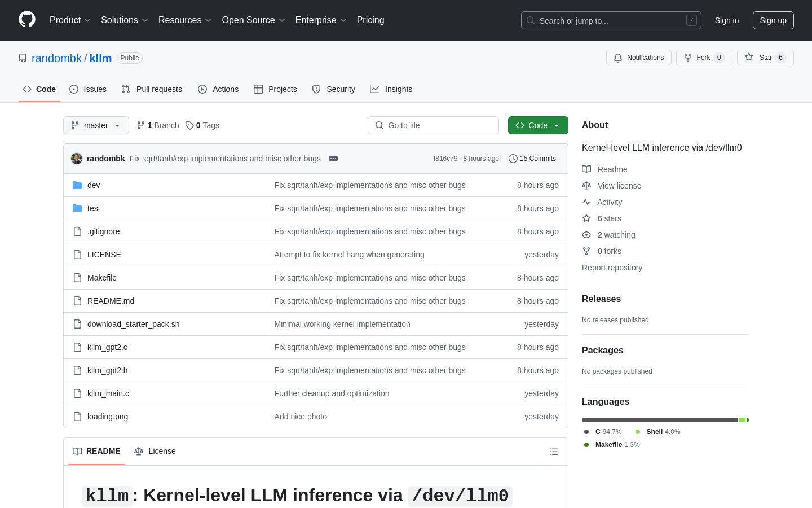The width and height of the screenshot is (812, 508).
Task: Open 'Minimal working kernel implementation' commit
Action: pos(342,324)
